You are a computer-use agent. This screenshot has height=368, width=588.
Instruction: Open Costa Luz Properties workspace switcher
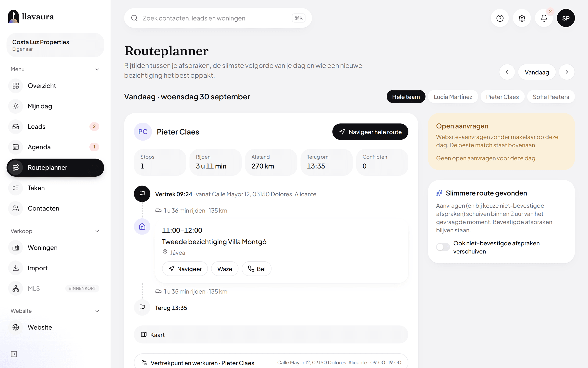coord(55,45)
